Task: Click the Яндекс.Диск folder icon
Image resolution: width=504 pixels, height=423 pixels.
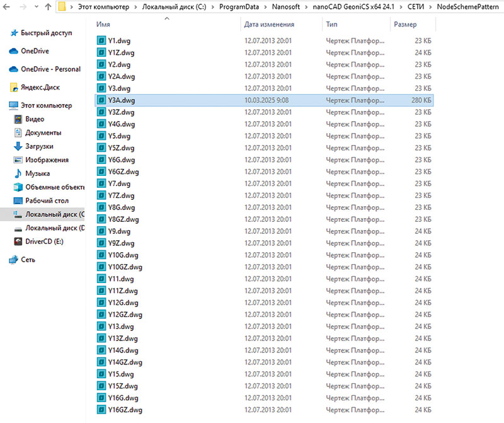Action: click(x=14, y=88)
